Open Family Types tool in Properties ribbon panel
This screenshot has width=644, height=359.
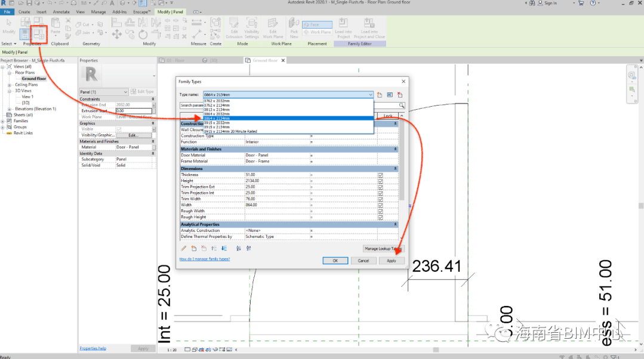[39, 34]
